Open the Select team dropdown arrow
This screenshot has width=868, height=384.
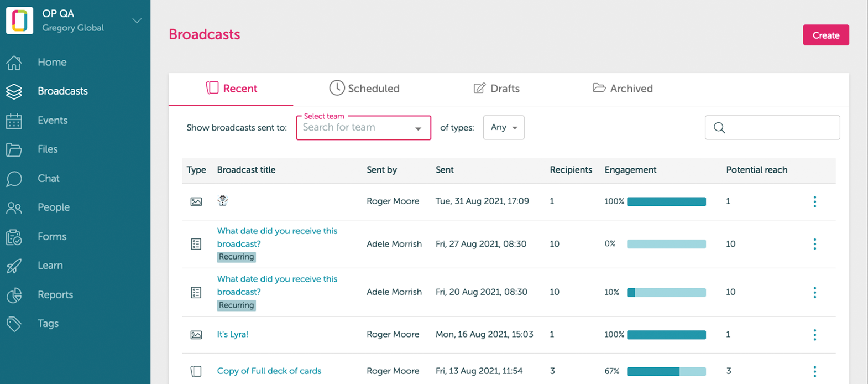(419, 128)
